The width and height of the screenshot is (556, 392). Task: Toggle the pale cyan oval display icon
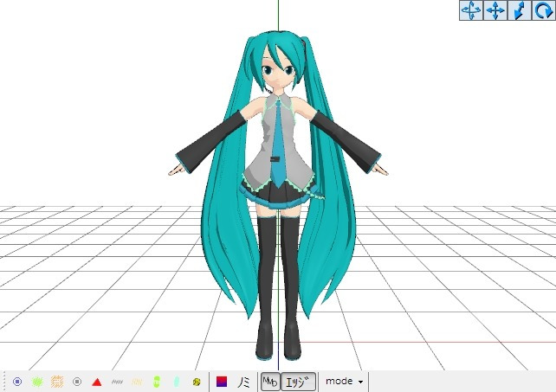tap(177, 382)
